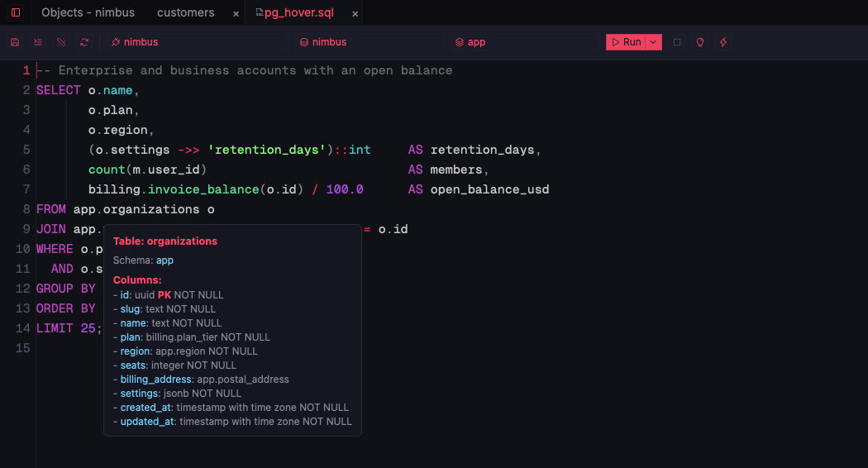Save the query file

(x=15, y=42)
